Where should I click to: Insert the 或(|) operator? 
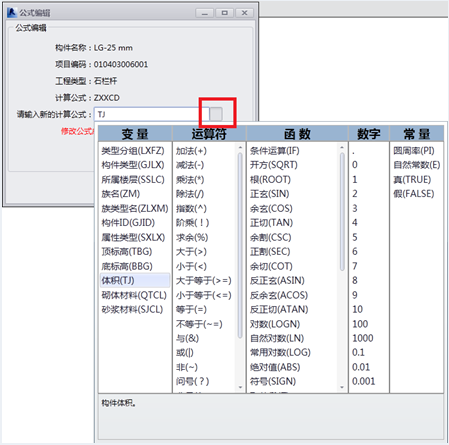185,352
